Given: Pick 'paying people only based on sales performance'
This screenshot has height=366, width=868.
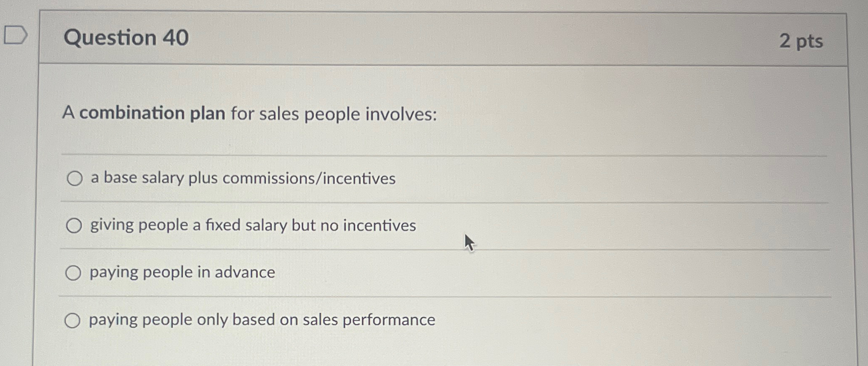Looking at the screenshot, I should click(x=75, y=320).
